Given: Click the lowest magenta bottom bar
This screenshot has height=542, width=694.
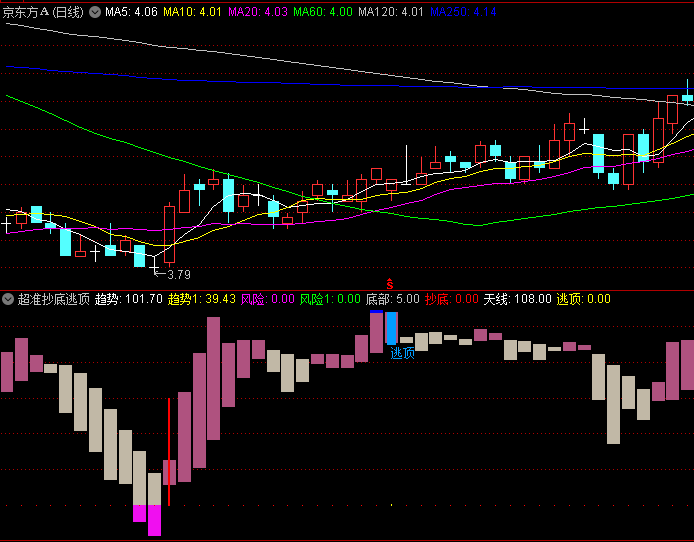Looking at the screenshot, I should coord(154,520).
